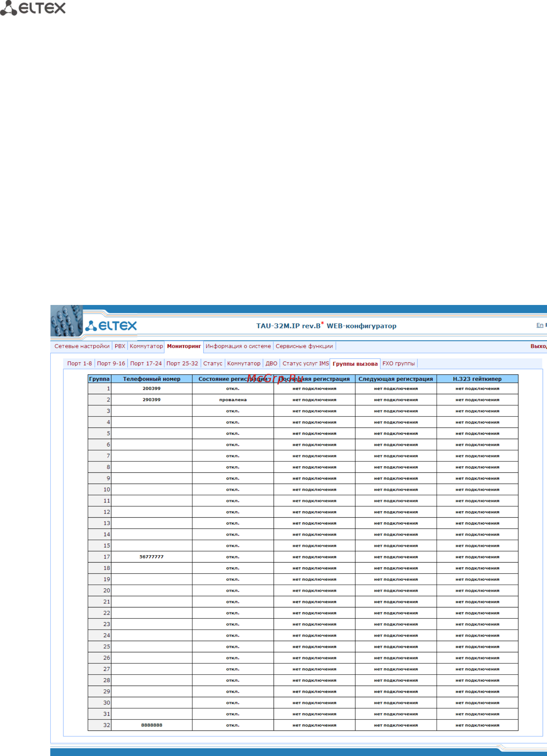Click group number 15 row cell
The image size is (547, 756).
coord(99,545)
